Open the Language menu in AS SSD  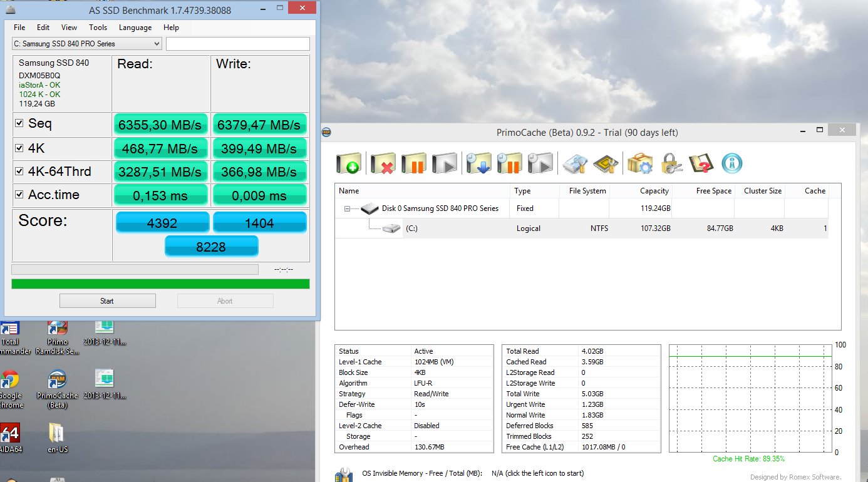(x=135, y=28)
